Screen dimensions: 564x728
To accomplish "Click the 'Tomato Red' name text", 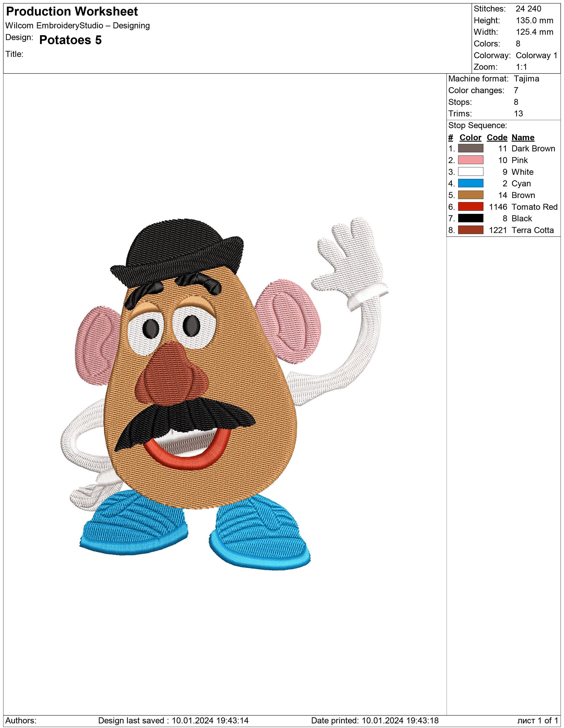I will pyautogui.click(x=534, y=207).
